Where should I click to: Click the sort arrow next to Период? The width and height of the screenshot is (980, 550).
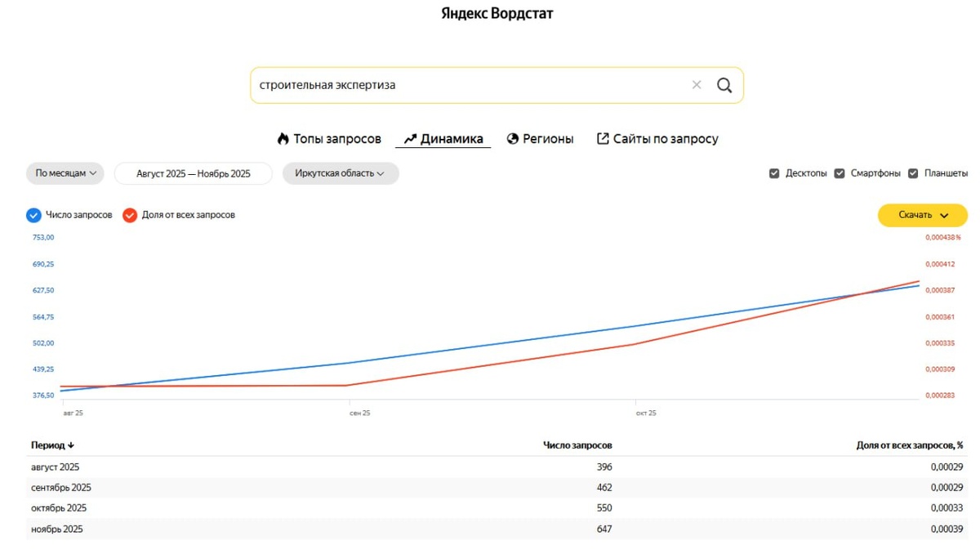pyautogui.click(x=71, y=445)
